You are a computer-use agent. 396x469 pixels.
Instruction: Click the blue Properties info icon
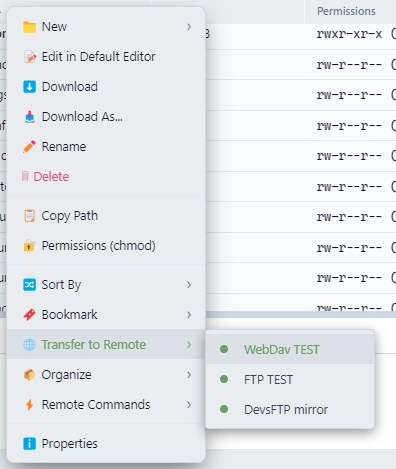[29, 444]
